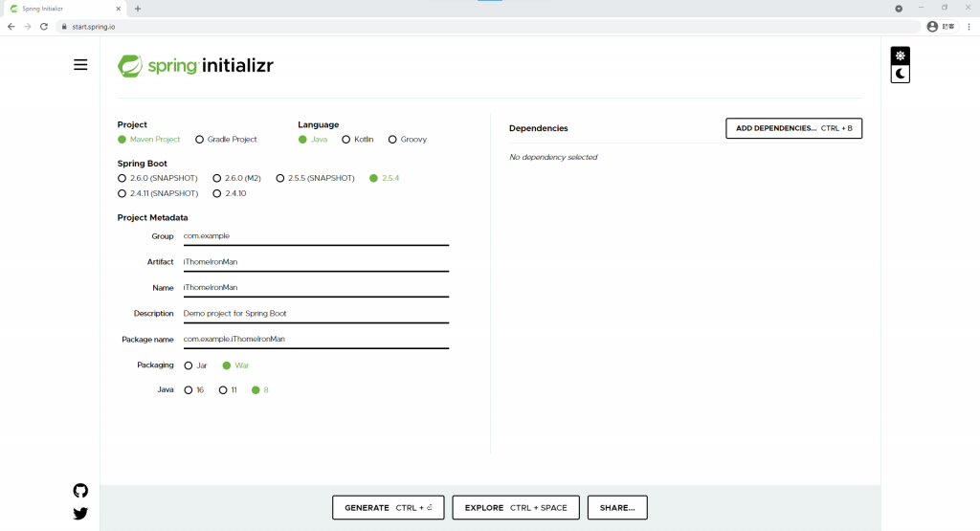Click the Package name input field
The width and height of the screenshot is (980, 531).
click(x=316, y=340)
